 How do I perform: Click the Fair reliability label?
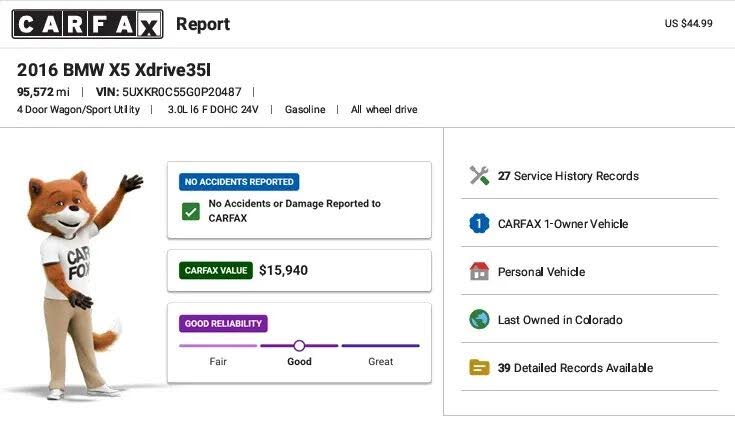coord(218,362)
